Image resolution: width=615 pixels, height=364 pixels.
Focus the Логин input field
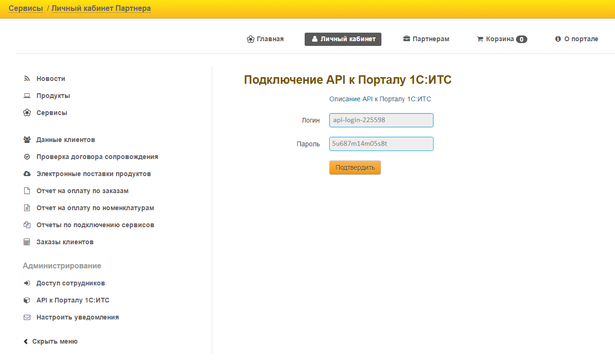coord(381,120)
